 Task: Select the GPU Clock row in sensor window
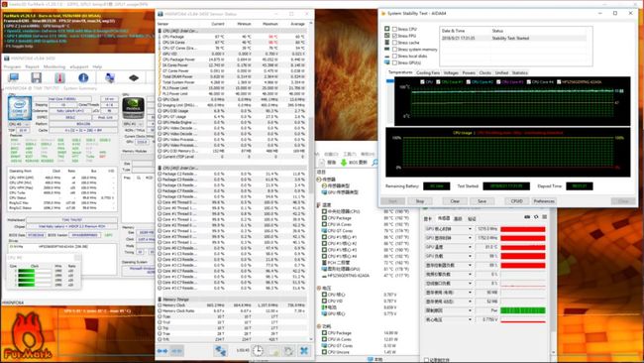[232, 99]
